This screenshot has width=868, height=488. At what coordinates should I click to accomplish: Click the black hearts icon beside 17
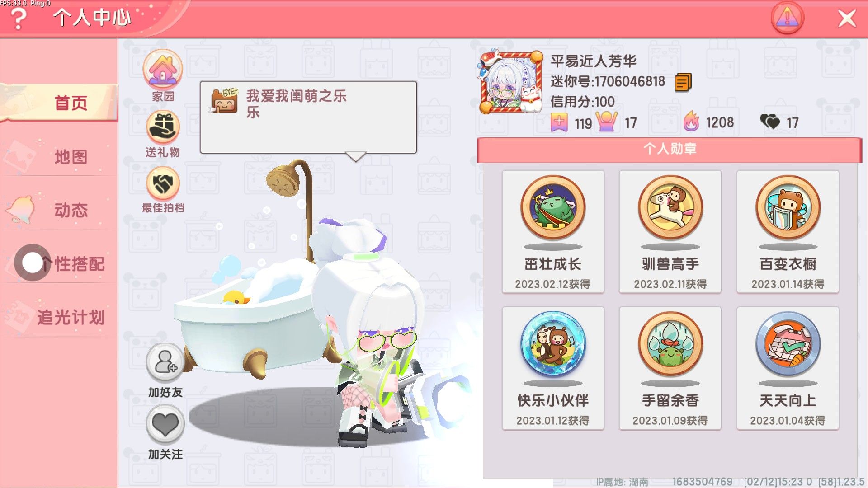coord(770,121)
